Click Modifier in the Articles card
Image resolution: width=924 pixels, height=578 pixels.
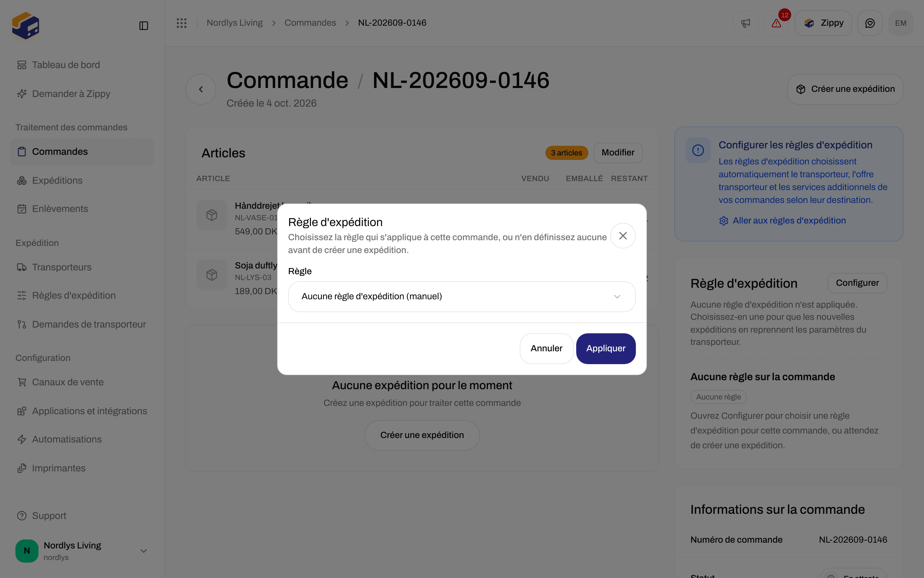tap(618, 153)
